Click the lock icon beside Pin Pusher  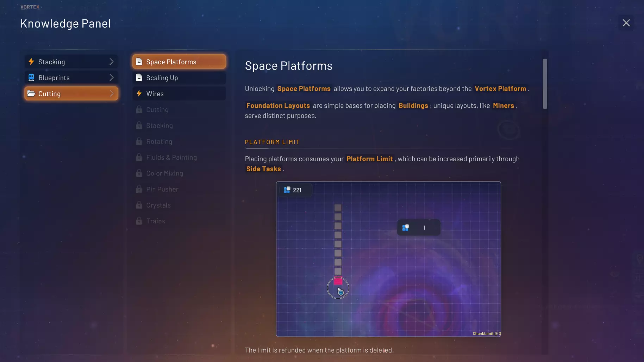pyautogui.click(x=139, y=189)
